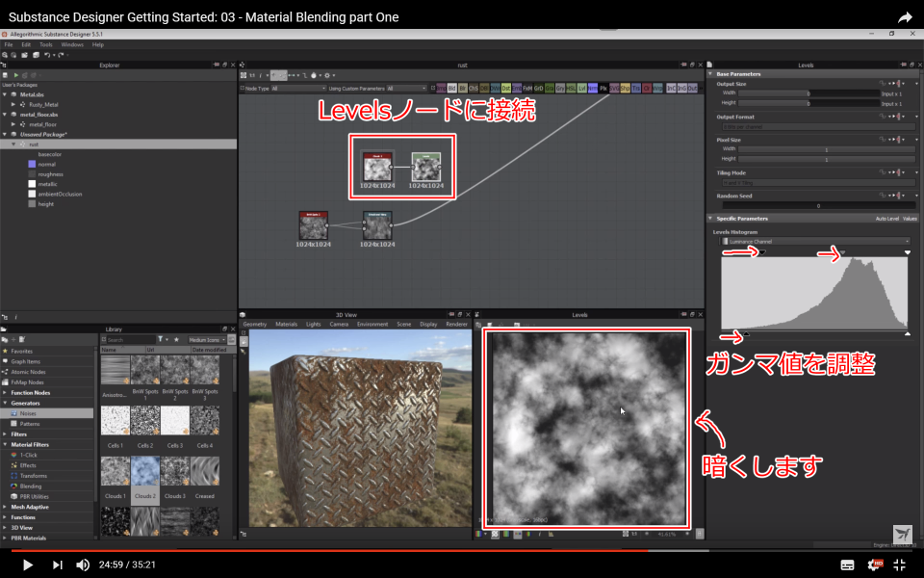Collapse the Generators library category

(x=6, y=403)
